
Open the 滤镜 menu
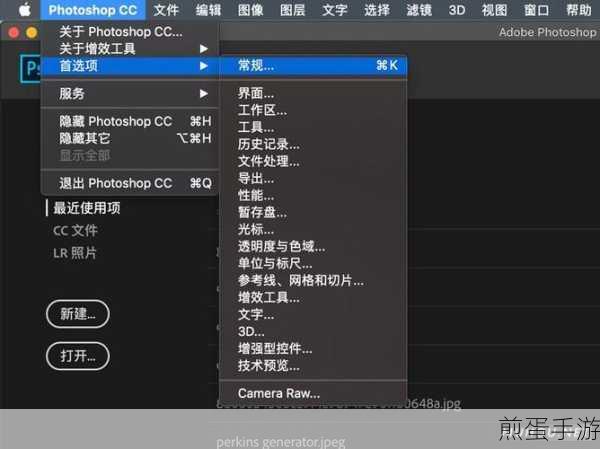click(x=419, y=10)
